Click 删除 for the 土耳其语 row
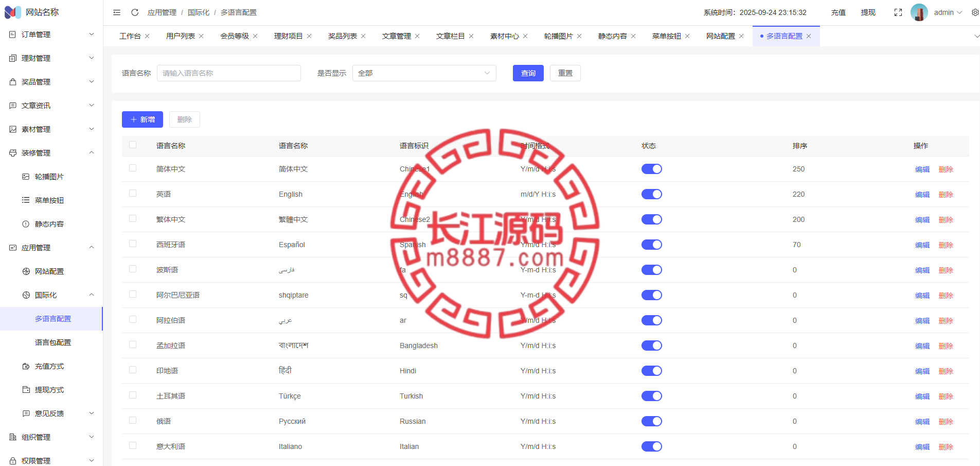The height and width of the screenshot is (466, 980). click(x=946, y=396)
